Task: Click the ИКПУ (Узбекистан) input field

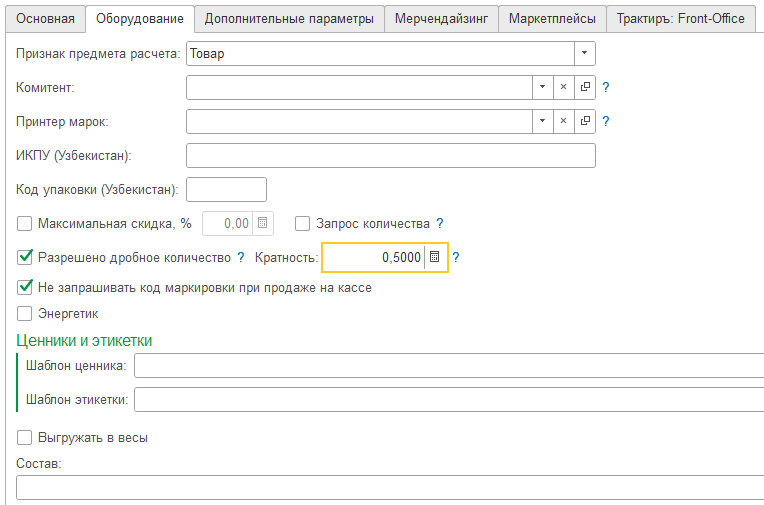Action: [x=390, y=155]
